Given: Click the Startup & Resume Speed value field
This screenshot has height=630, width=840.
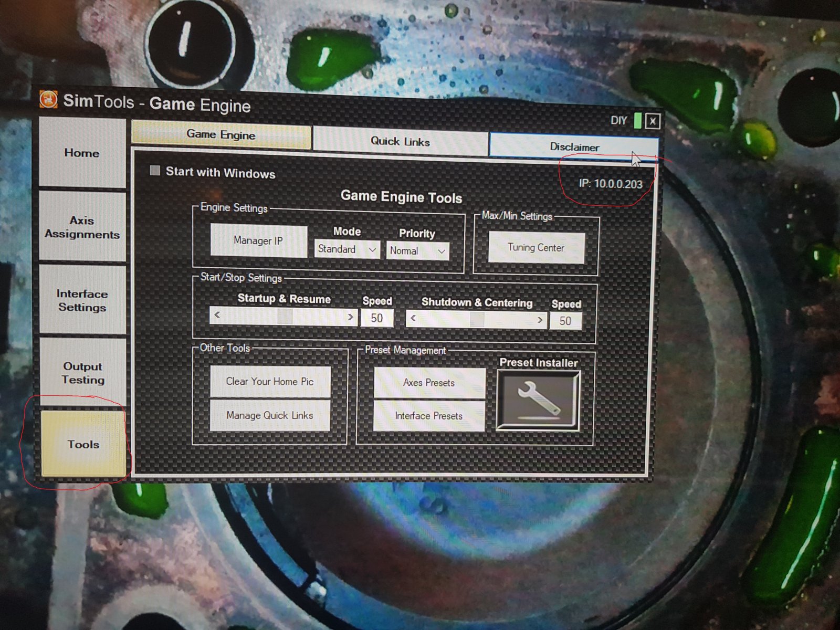Looking at the screenshot, I should [x=377, y=318].
